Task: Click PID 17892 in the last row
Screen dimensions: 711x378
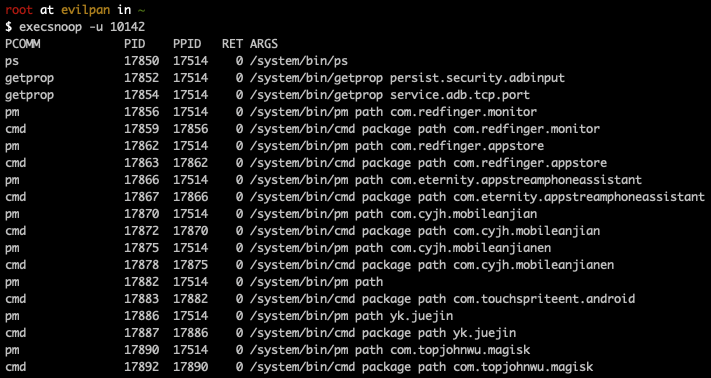Action: [141, 367]
